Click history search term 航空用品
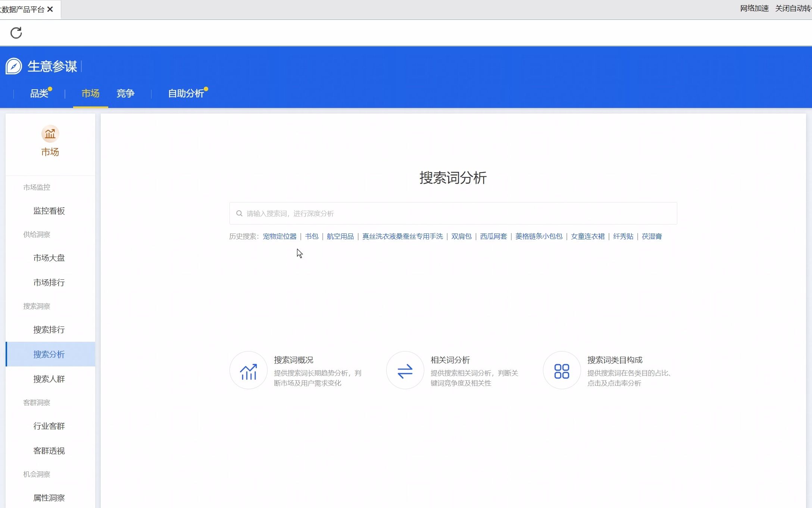Viewport: 812px width, 508px height. pyautogui.click(x=340, y=236)
